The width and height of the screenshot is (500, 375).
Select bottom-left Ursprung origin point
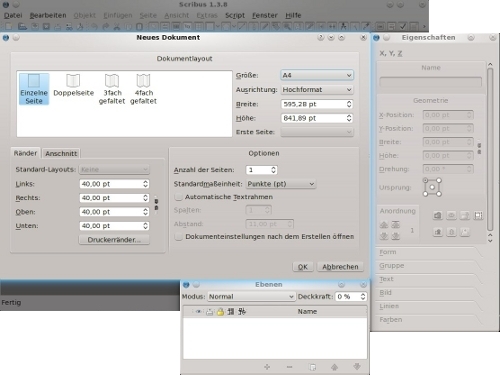[425, 194]
